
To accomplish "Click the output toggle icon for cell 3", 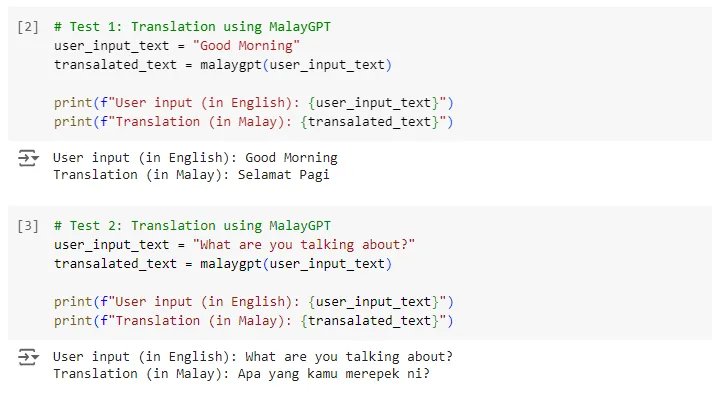I will (x=28, y=357).
